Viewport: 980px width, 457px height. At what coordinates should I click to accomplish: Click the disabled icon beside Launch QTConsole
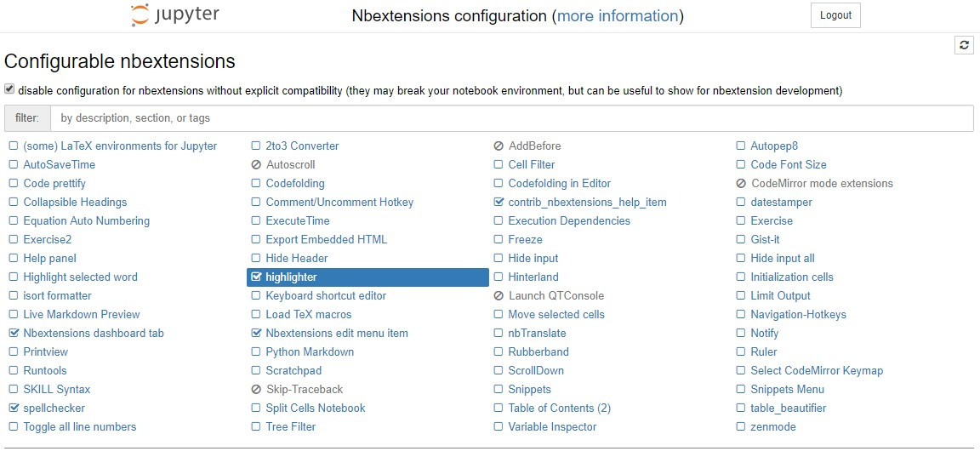click(x=499, y=296)
